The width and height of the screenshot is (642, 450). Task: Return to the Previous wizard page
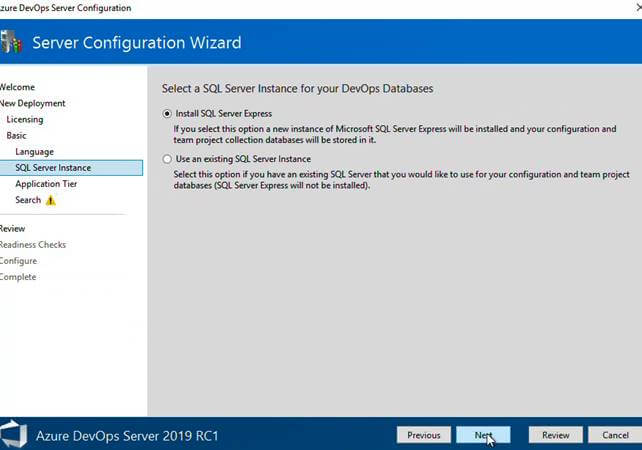point(424,435)
